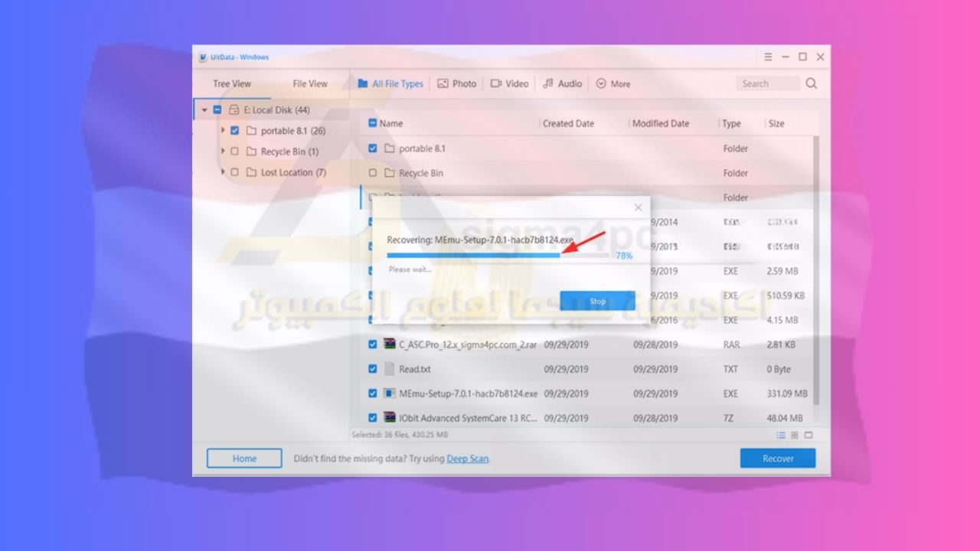Switch to Tree View tab
This screenshot has height=551, width=980.
coord(232,83)
